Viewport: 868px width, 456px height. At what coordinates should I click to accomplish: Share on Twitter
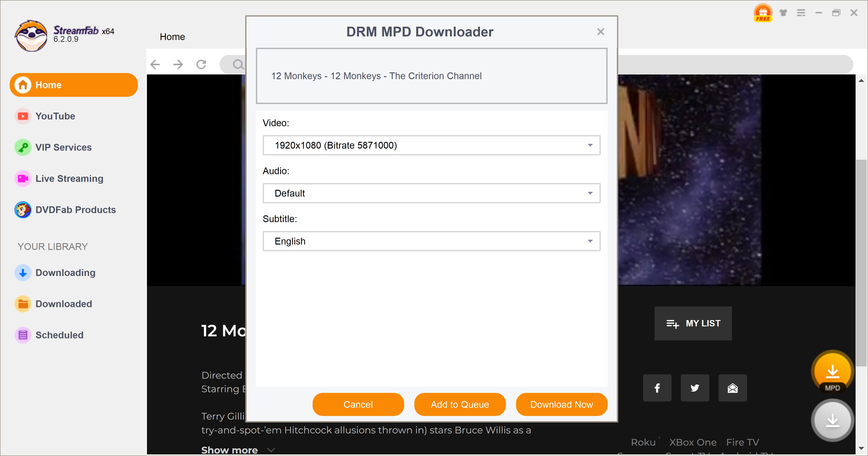pyautogui.click(x=695, y=388)
